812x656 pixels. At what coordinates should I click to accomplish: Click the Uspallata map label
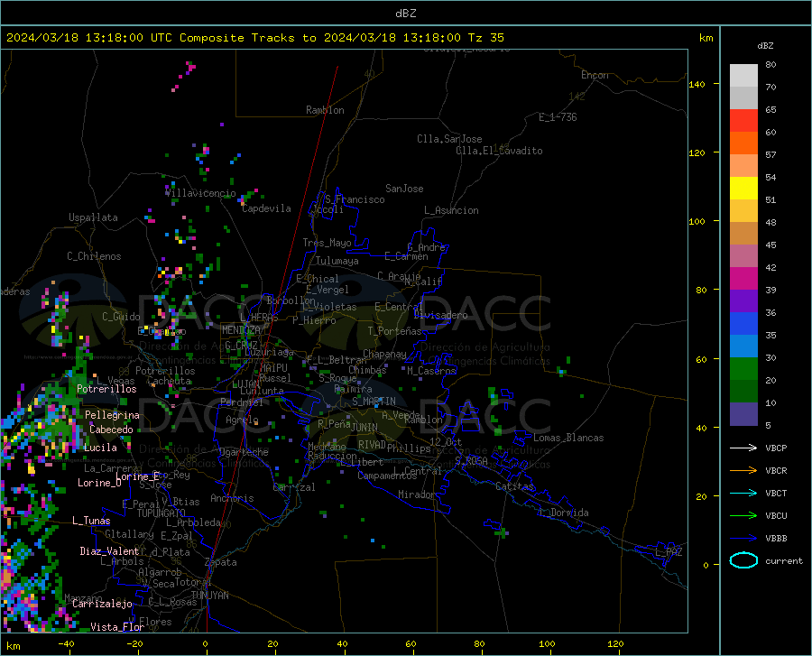(93, 217)
